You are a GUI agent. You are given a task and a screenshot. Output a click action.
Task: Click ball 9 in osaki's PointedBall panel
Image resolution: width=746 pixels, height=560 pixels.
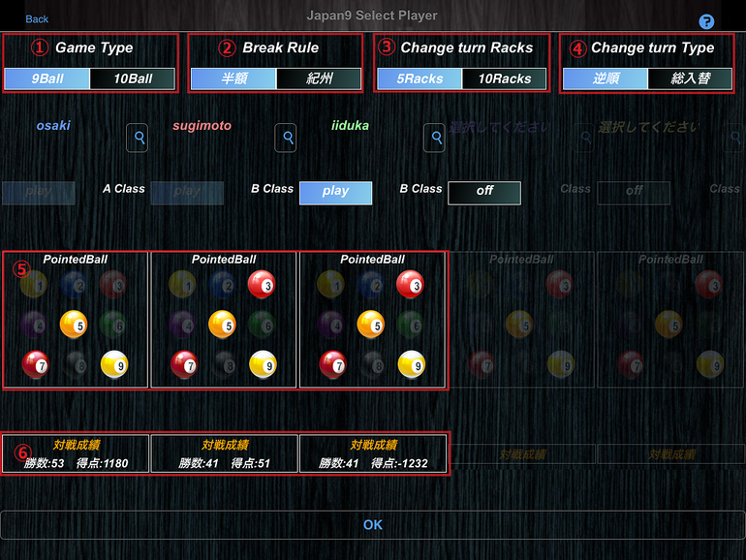pyautogui.click(x=114, y=364)
